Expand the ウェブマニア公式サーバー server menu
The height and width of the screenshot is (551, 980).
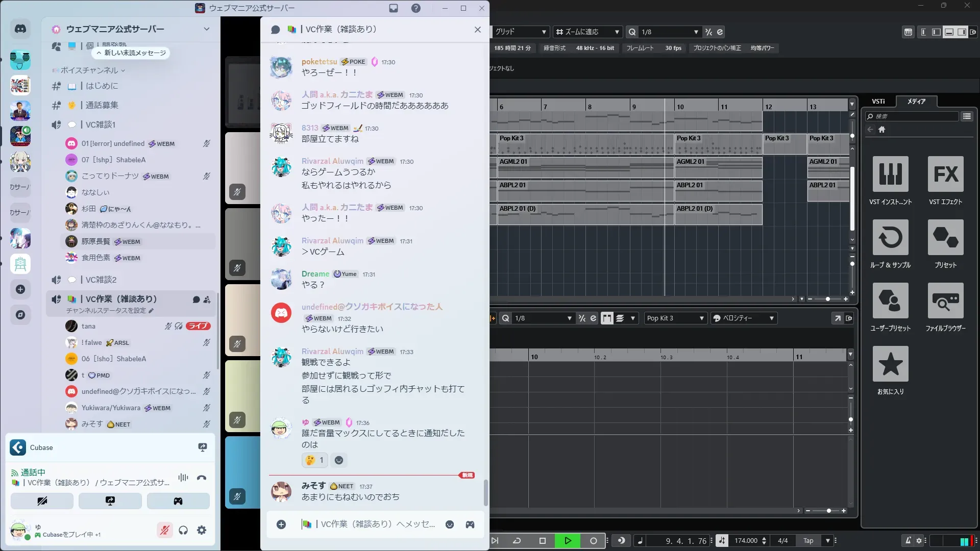click(206, 29)
